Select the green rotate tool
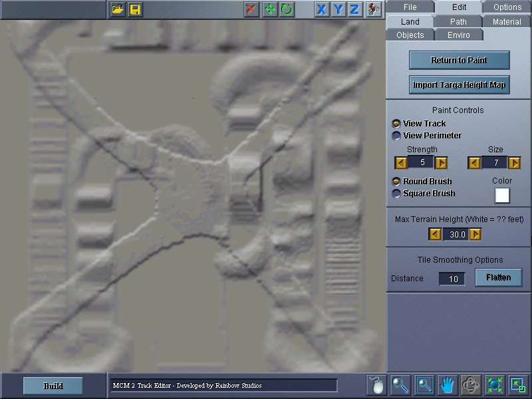The height and width of the screenshot is (399, 532). point(287,9)
